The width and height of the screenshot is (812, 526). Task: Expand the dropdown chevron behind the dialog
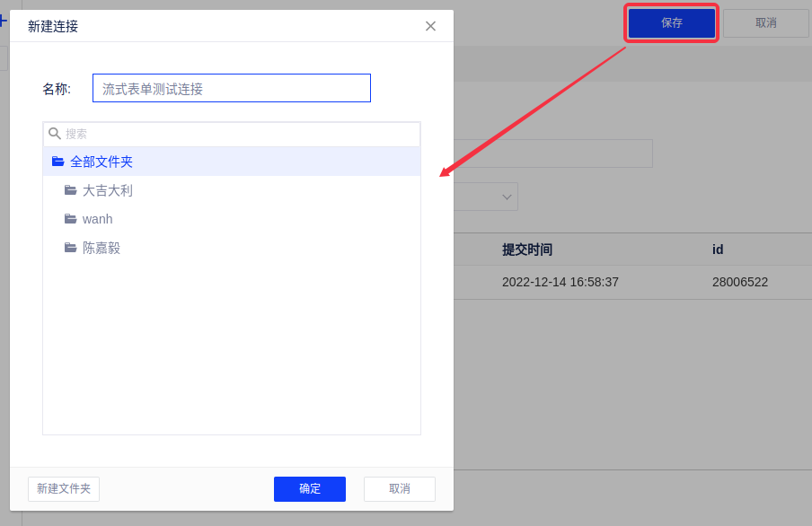pos(507,197)
